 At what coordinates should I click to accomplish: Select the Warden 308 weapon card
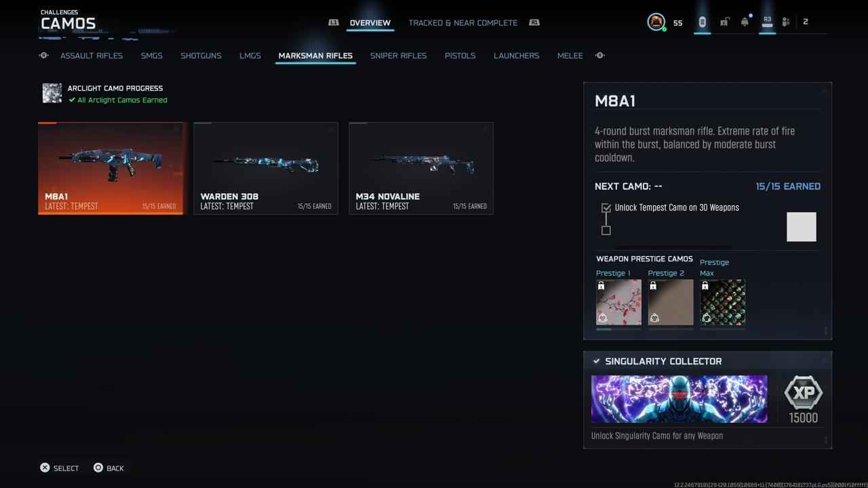coord(266,168)
